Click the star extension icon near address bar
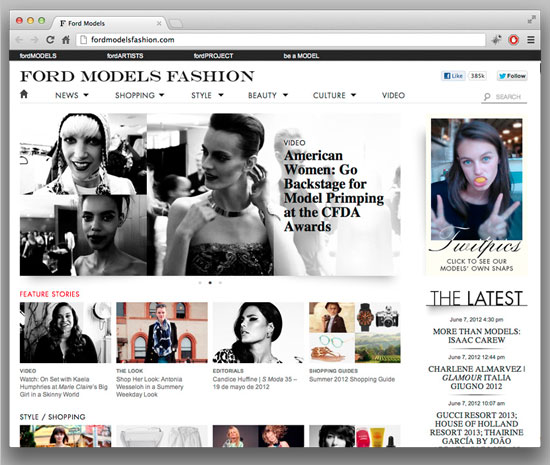 [496, 40]
